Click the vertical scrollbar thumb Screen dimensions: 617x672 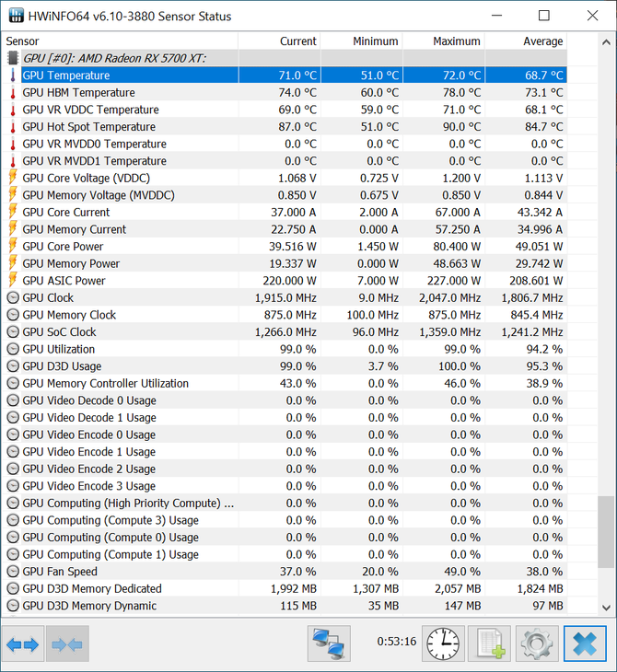(606, 532)
